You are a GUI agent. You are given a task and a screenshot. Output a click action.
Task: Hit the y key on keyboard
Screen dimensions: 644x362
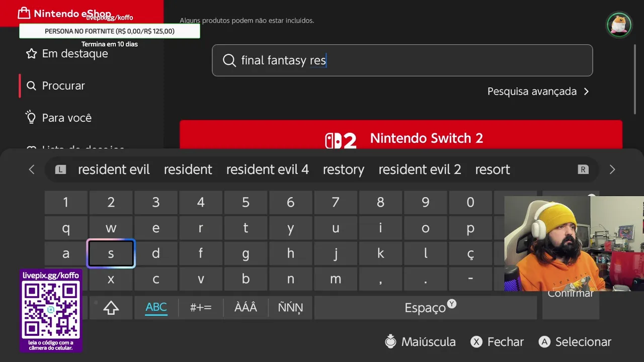[290, 229]
